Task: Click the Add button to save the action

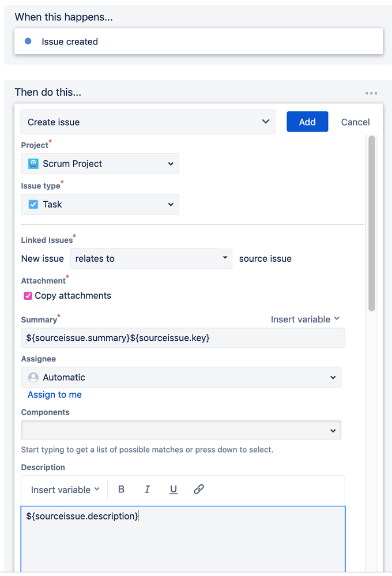Action: click(307, 122)
